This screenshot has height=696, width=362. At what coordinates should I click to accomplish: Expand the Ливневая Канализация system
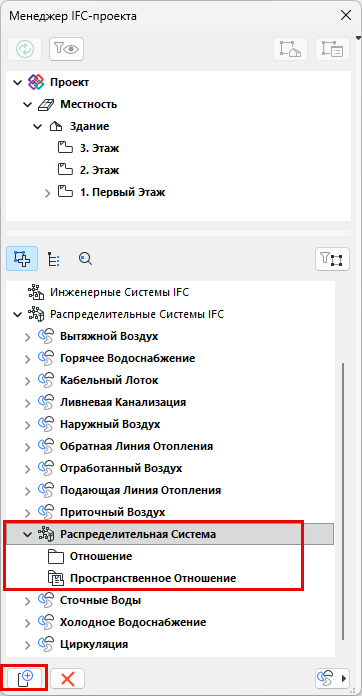coord(28,404)
